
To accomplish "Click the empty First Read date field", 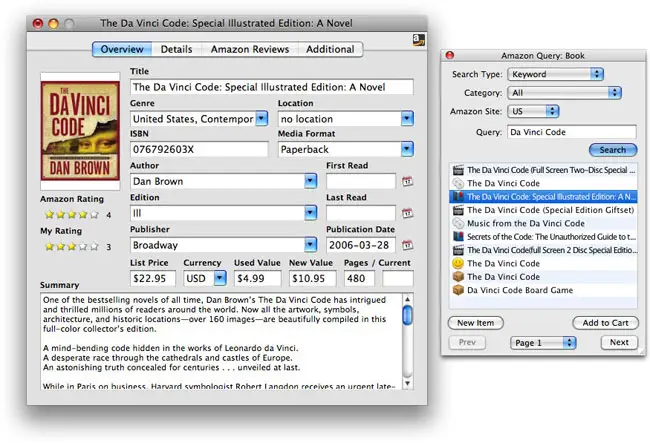I will [x=361, y=181].
